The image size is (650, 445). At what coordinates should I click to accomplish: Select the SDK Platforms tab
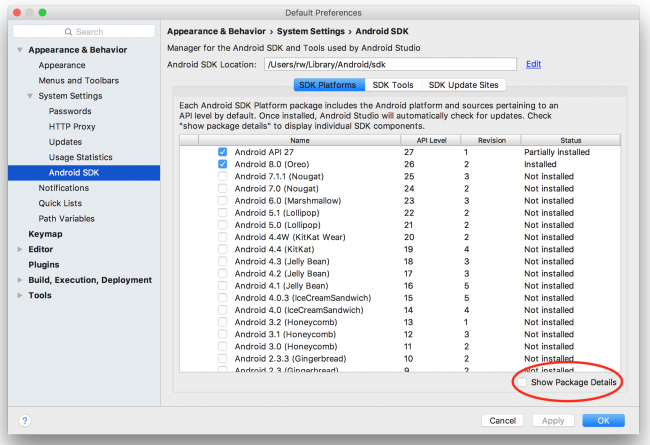click(328, 85)
